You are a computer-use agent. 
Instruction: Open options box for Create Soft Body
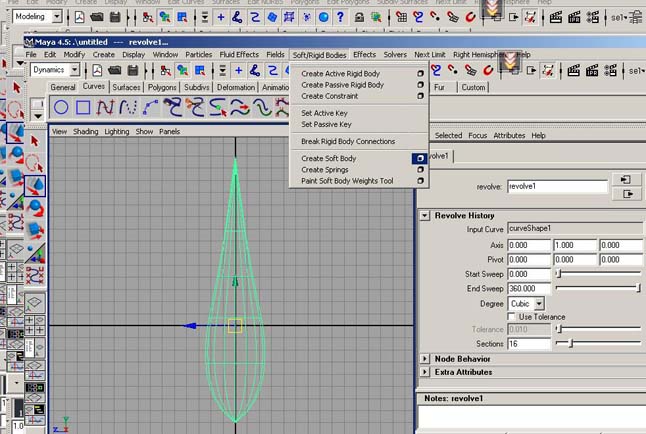point(420,159)
